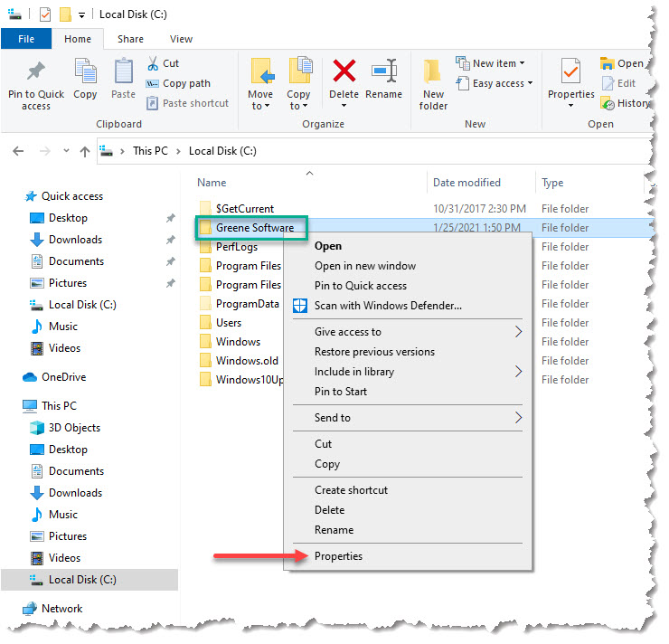The width and height of the screenshot is (669, 644).
Task: Click the Copy icon in the Clipboard group
Action: click(x=85, y=73)
